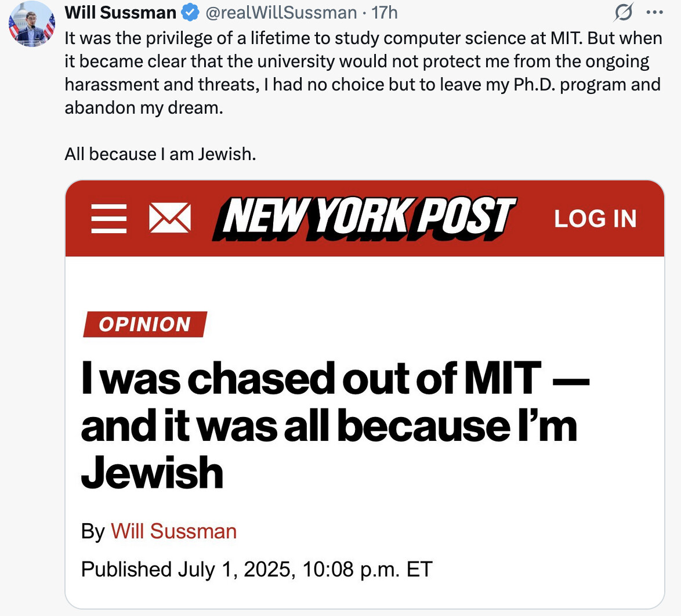Viewport: 681px width, 616px height.
Task: Click the 'All because I am Jewish.' line
Action: (x=160, y=154)
